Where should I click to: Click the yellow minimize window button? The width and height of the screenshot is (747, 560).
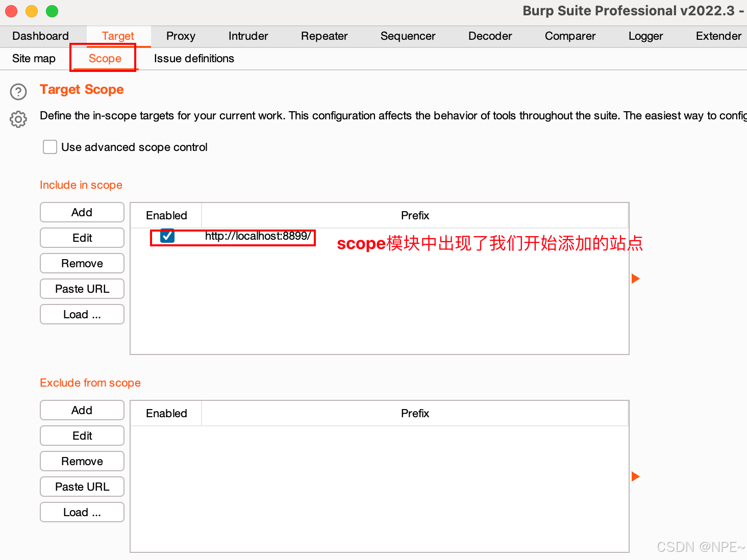pos(32,11)
